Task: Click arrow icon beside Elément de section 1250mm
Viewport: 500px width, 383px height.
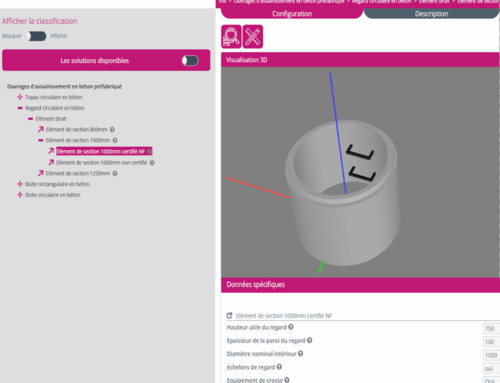Action: [x=41, y=173]
